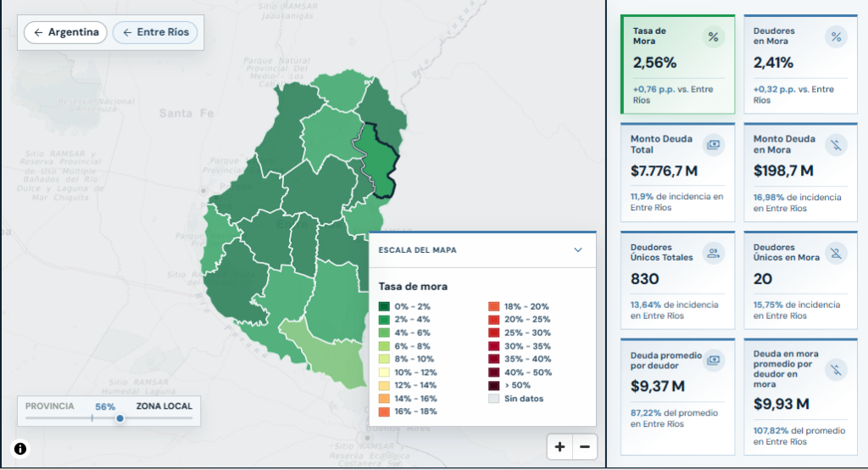Zoom out with the minus button
Screen dimensions: 868x470
[x=585, y=447]
